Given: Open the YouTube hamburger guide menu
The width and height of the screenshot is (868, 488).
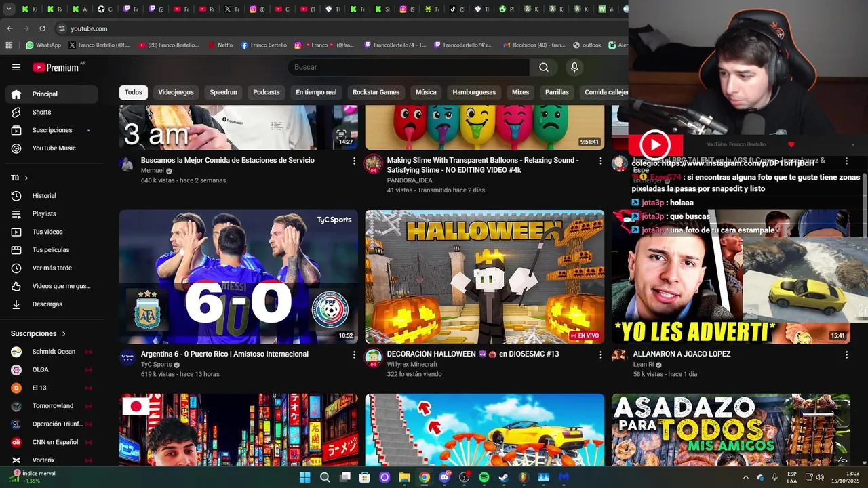Looking at the screenshot, I should coord(16,67).
